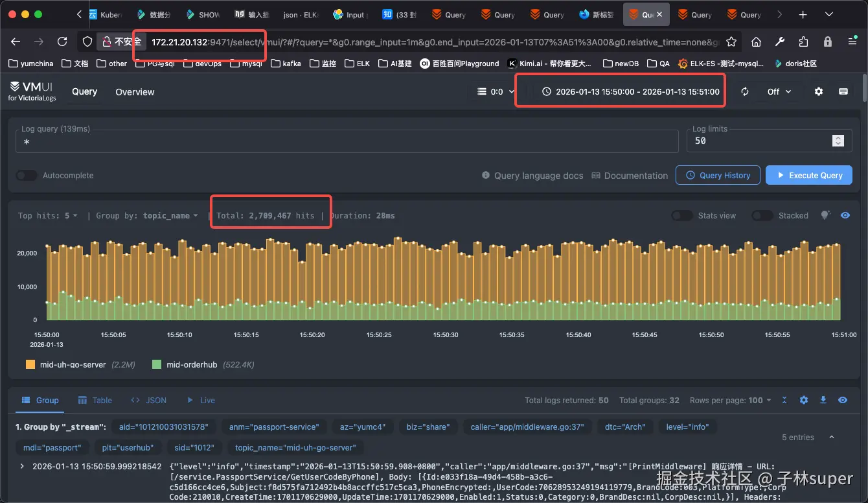Toggle mid-orderhub legend series
868x503 pixels.
[x=203, y=364]
